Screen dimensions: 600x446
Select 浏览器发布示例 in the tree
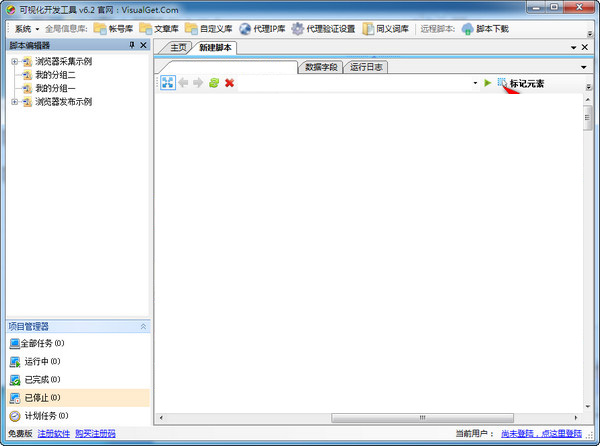tap(64, 102)
